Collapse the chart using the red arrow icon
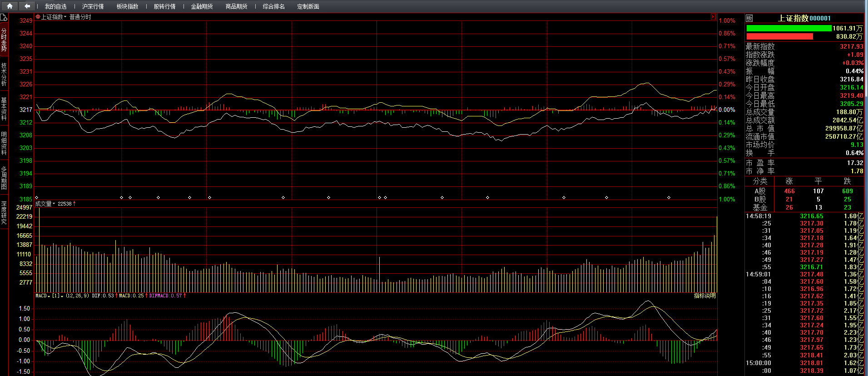Screen dimensions: 868x376 pos(714,17)
